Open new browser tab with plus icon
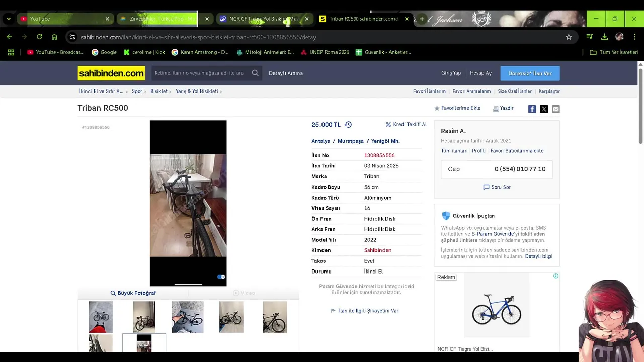Screen dimensions: 644x362 (422, 19)
